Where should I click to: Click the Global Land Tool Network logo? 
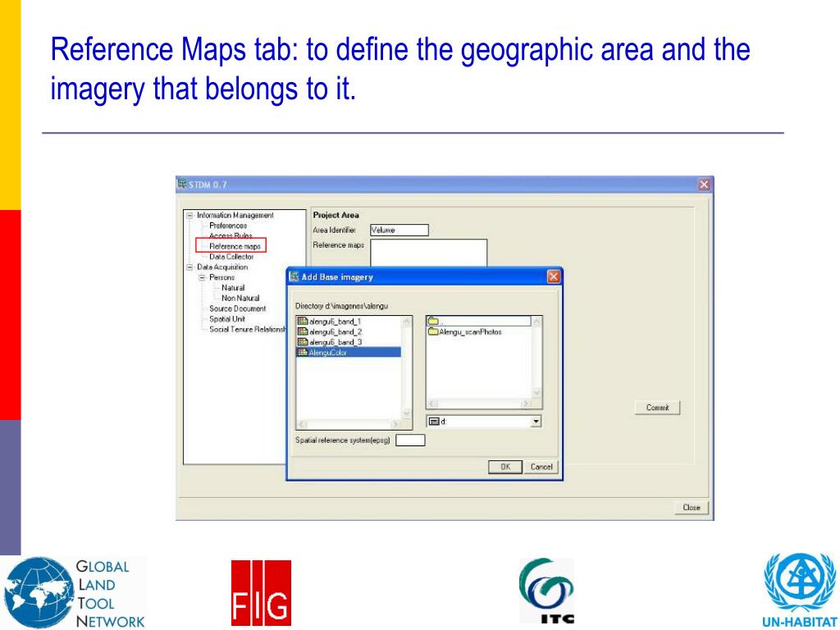74,593
